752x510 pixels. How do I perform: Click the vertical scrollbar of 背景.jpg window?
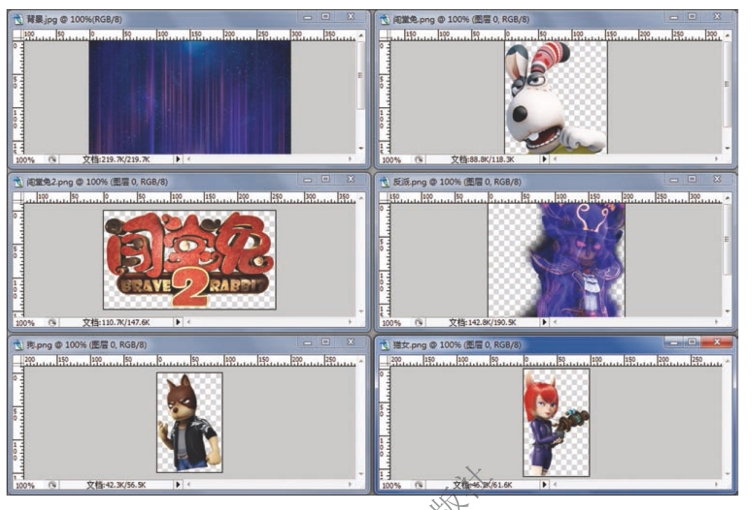point(361,90)
